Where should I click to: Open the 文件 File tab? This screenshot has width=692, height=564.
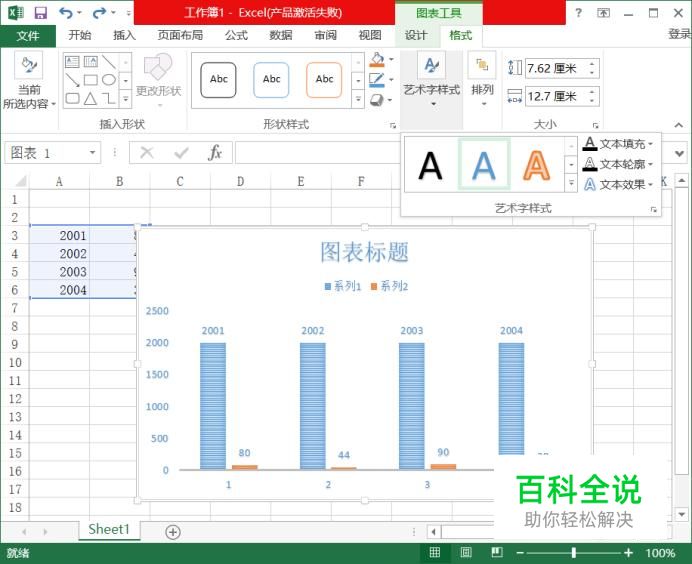point(28,36)
